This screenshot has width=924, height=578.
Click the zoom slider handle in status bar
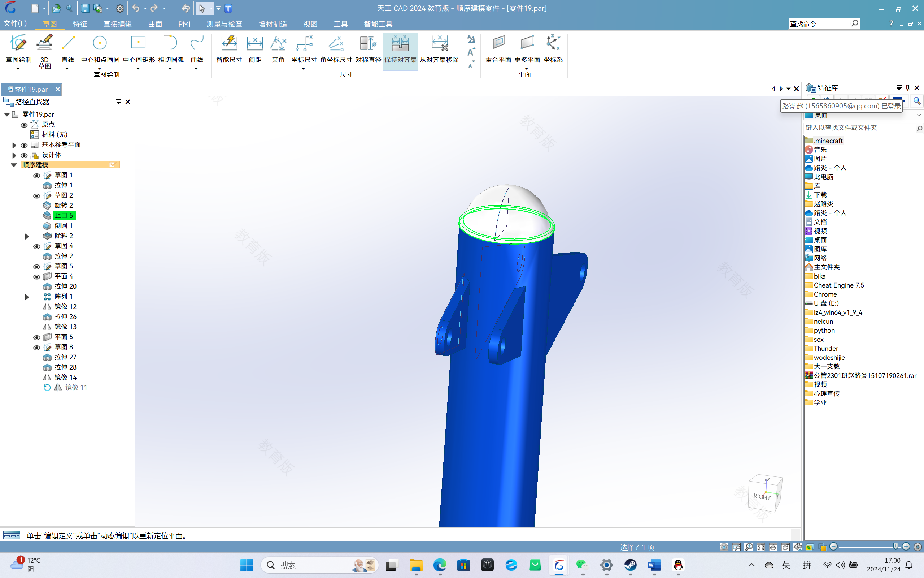tap(896, 547)
